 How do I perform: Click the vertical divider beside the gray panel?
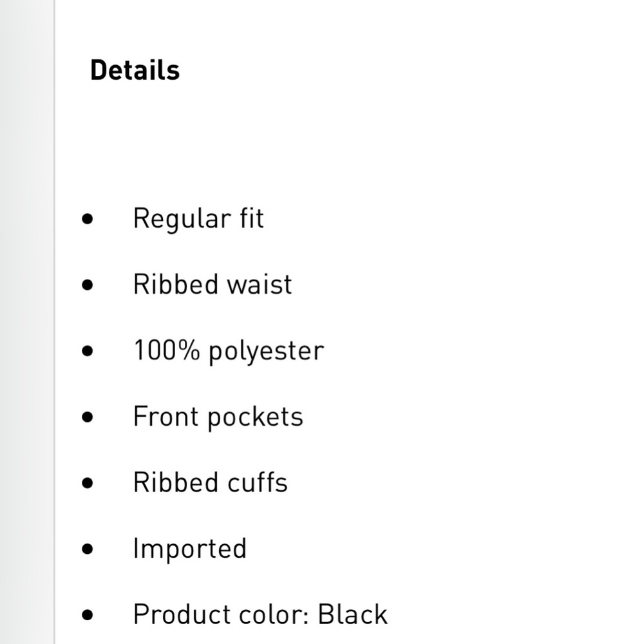(x=55, y=322)
